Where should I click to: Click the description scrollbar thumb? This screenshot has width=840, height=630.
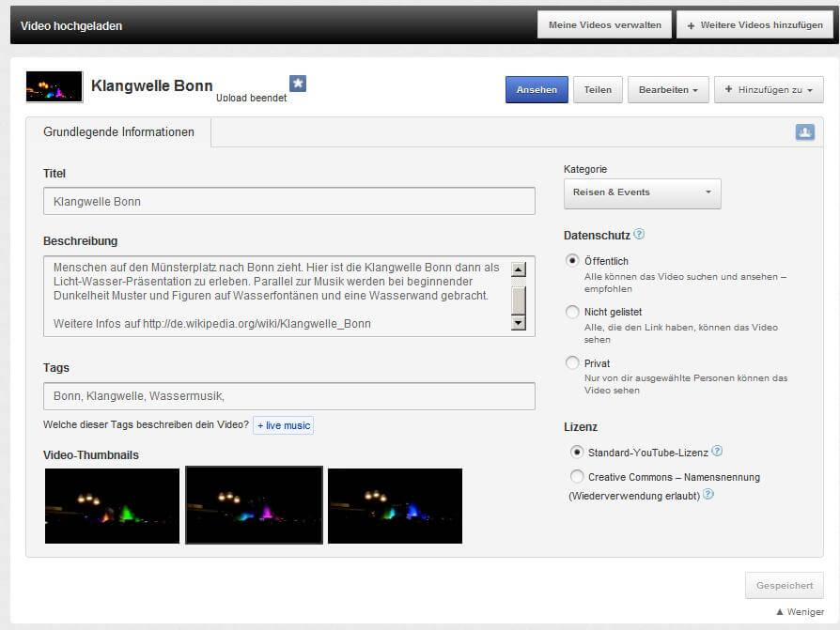[x=518, y=300]
